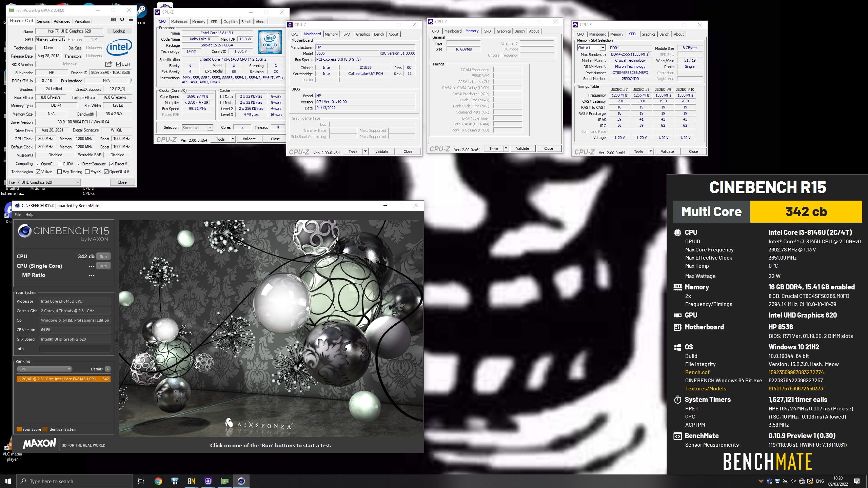Toggle the PhysX checkbox

(87, 172)
